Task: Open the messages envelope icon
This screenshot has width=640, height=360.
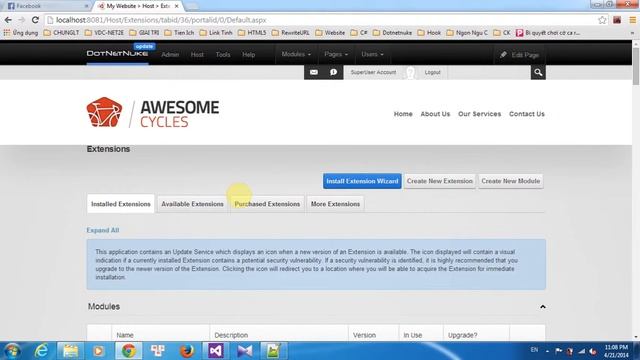Action: [x=313, y=72]
